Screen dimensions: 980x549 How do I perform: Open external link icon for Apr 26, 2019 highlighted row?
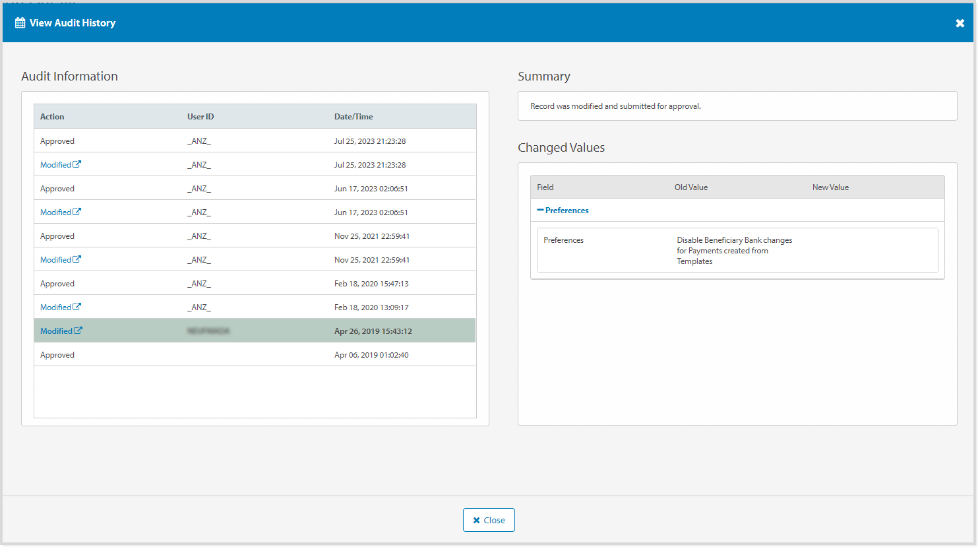point(78,331)
